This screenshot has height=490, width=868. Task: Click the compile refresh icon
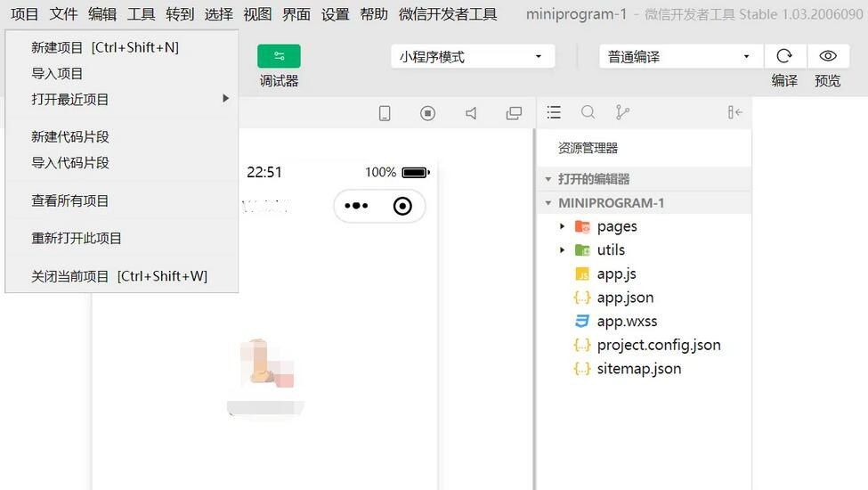point(784,56)
